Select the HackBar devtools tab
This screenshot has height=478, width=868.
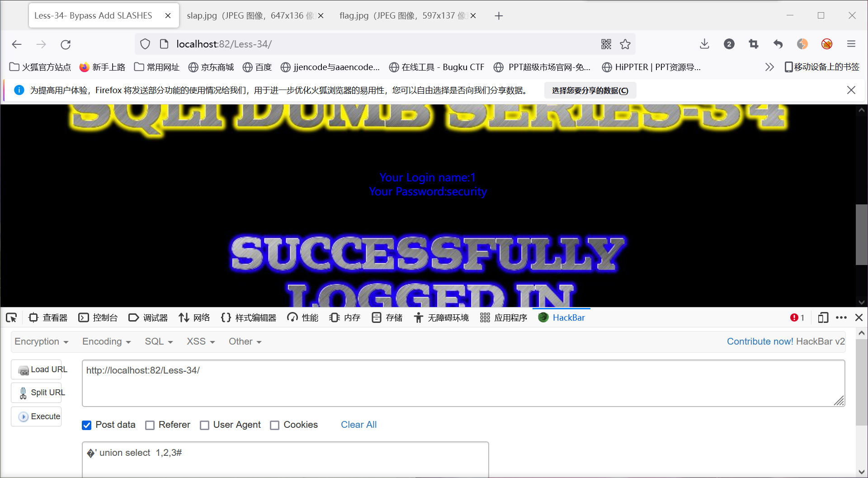pos(561,317)
